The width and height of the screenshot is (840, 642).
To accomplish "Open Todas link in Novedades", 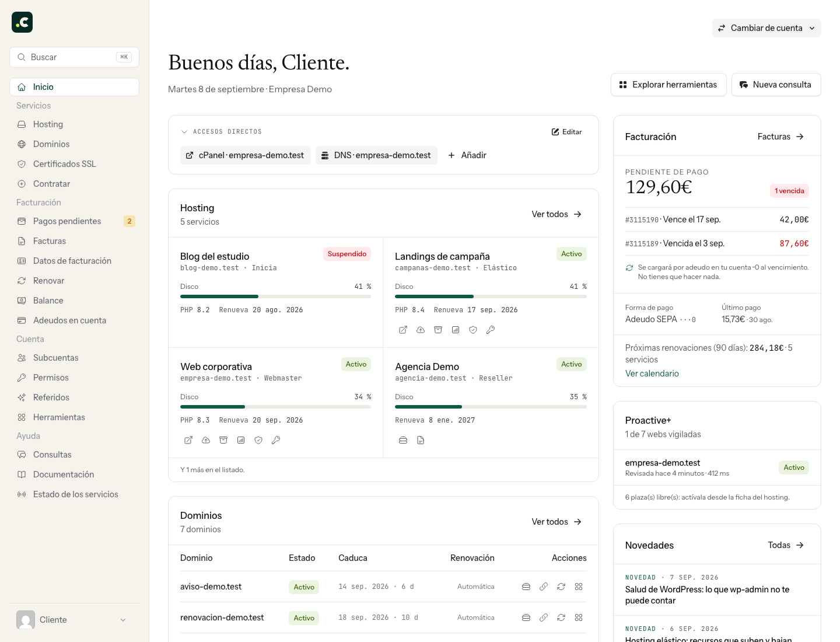I will (x=786, y=545).
